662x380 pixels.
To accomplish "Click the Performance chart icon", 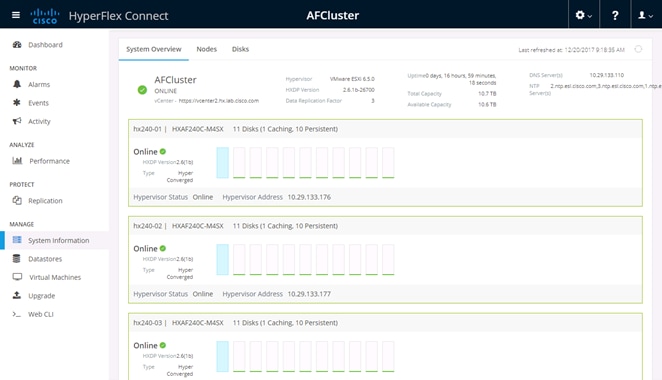I will 17,160.
